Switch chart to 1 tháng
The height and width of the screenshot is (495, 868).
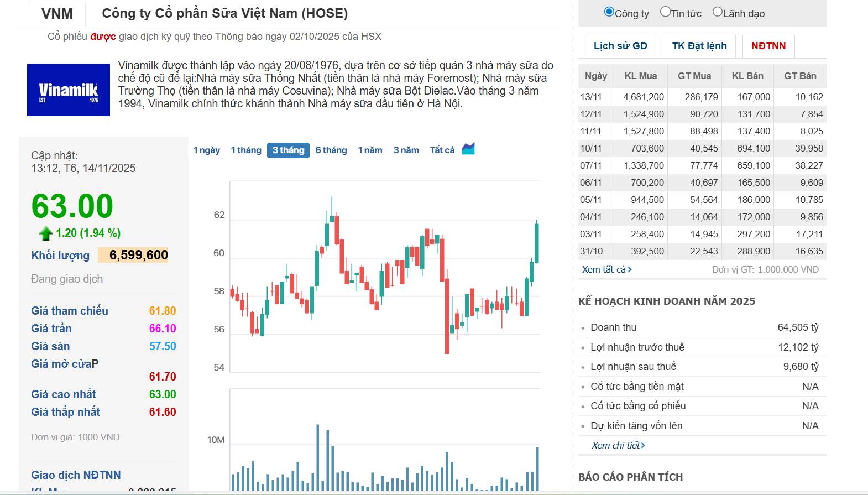coord(246,150)
